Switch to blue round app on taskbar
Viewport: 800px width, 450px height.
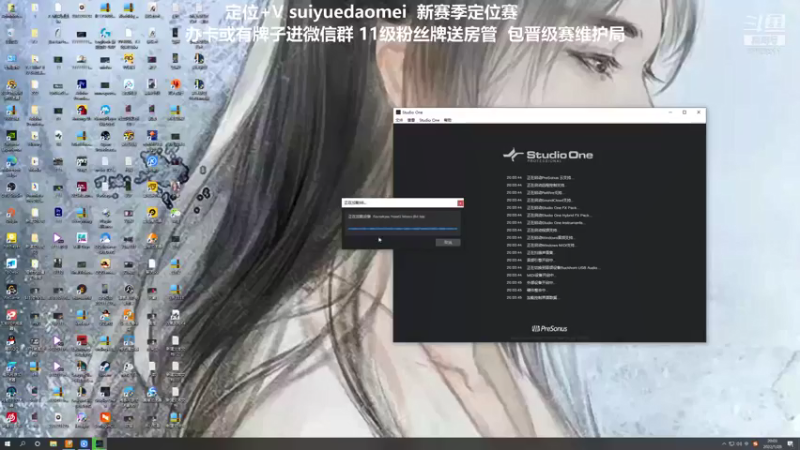(84, 444)
